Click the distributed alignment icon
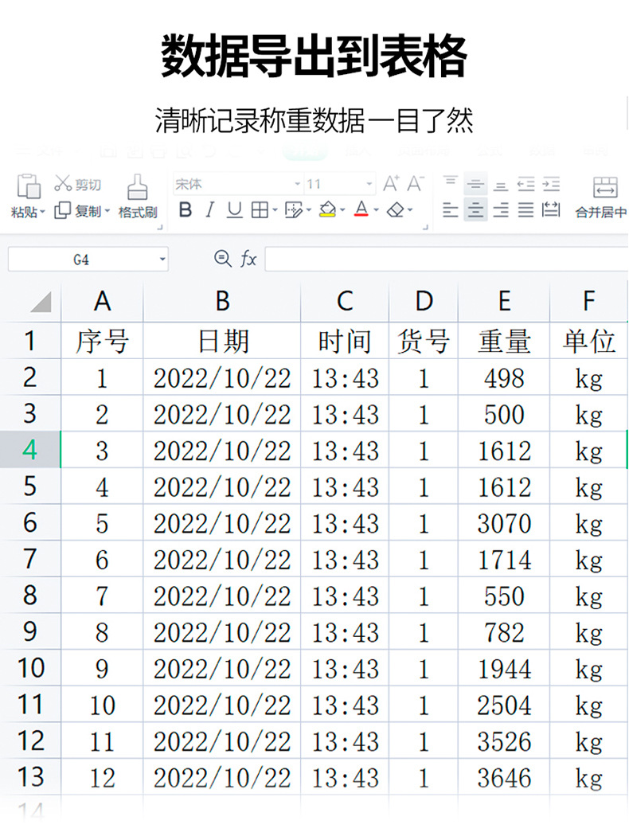This screenshot has width=629, height=840. 551,209
